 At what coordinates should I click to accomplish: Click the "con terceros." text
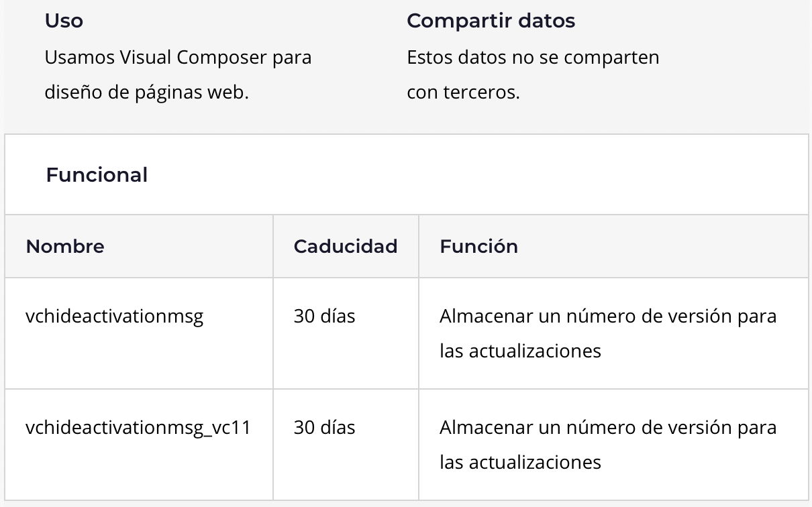pyautogui.click(x=463, y=92)
